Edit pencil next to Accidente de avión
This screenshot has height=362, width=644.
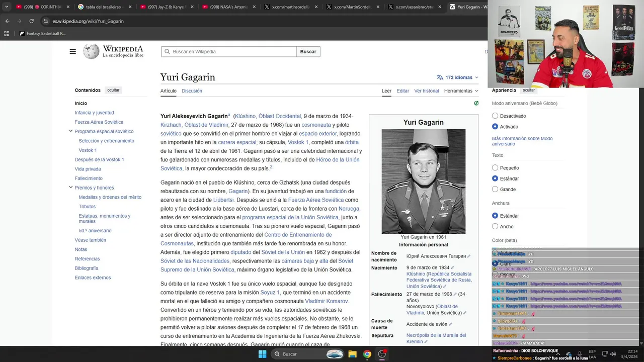pyautogui.click(x=450, y=324)
